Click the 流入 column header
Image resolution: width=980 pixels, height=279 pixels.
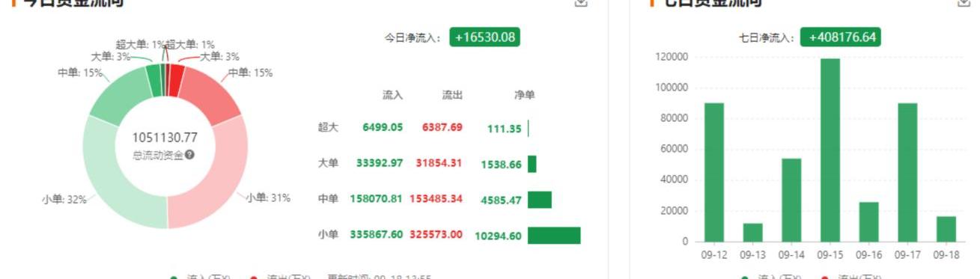[392, 95]
